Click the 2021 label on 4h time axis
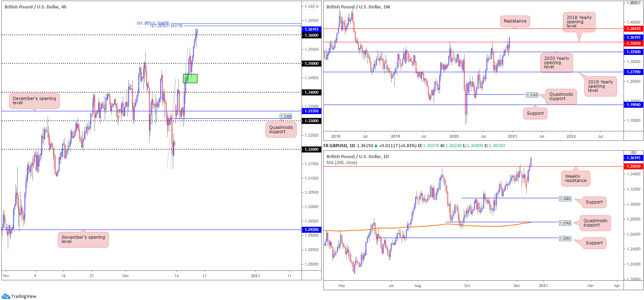 click(255, 276)
